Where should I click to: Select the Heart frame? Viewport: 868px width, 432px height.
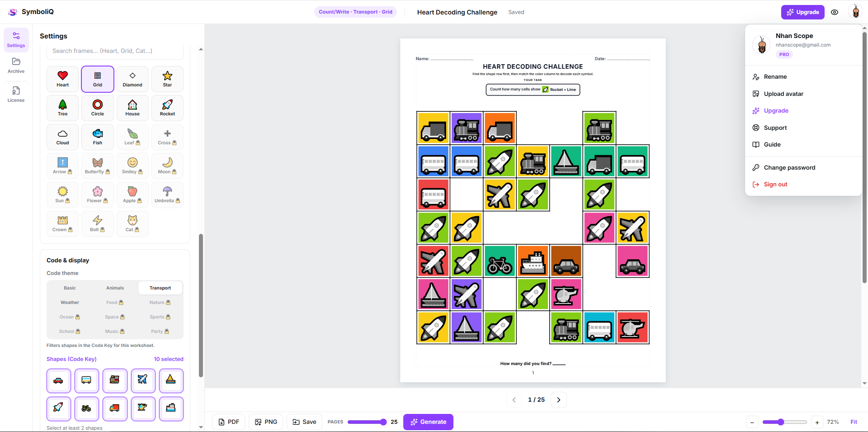62,79
